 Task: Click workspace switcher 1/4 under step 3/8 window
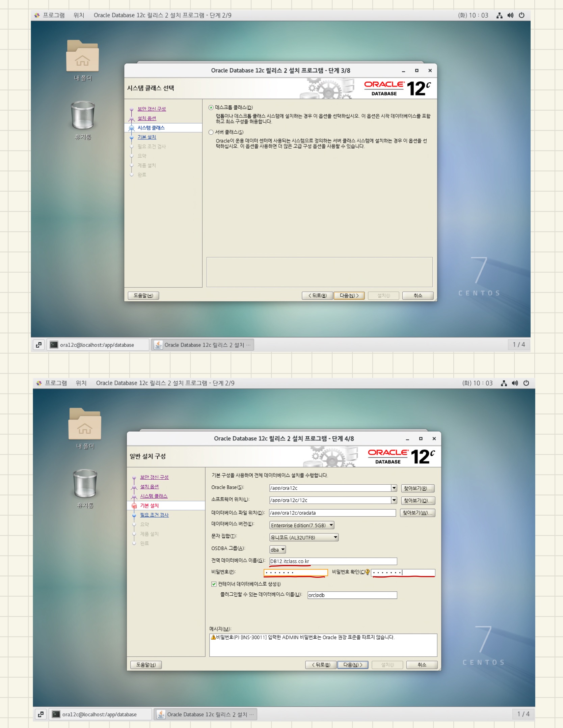(x=519, y=345)
